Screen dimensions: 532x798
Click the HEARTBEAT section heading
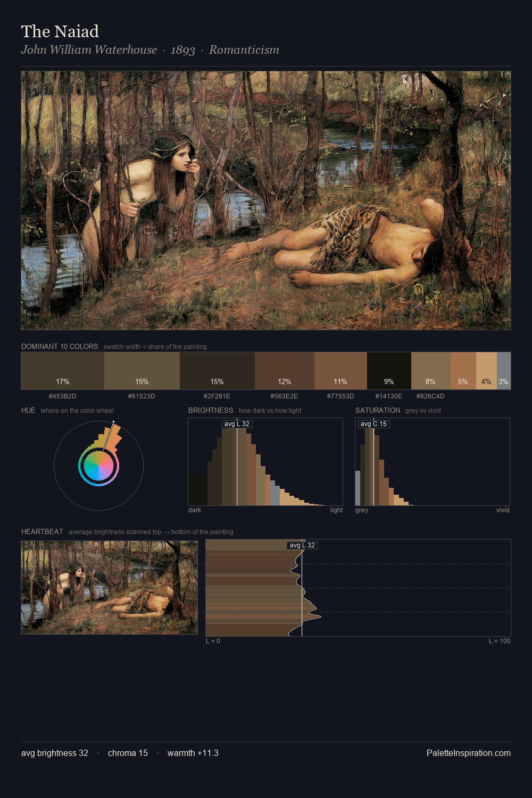[x=42, y=531]
